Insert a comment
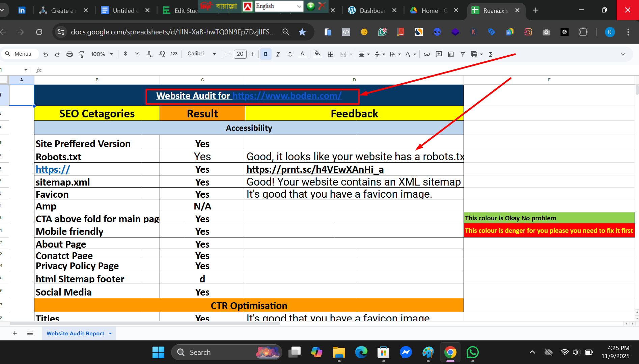The width and height of the screenshot is (639, 364). pyautogui.click(x=439, y=54)
